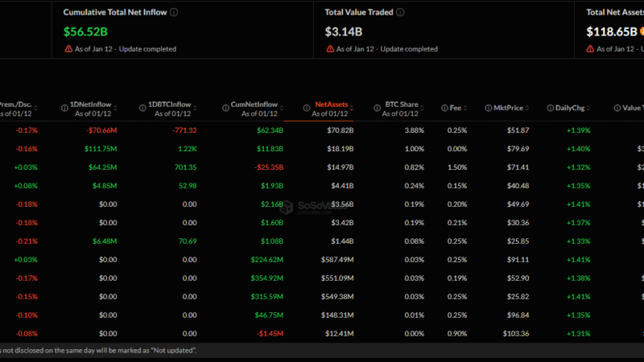The width and height of the screenshot is (644, 362).
Task: Click orange coin icon beside $118.65B
Action: pyautogui.click(x=642, y=32)
